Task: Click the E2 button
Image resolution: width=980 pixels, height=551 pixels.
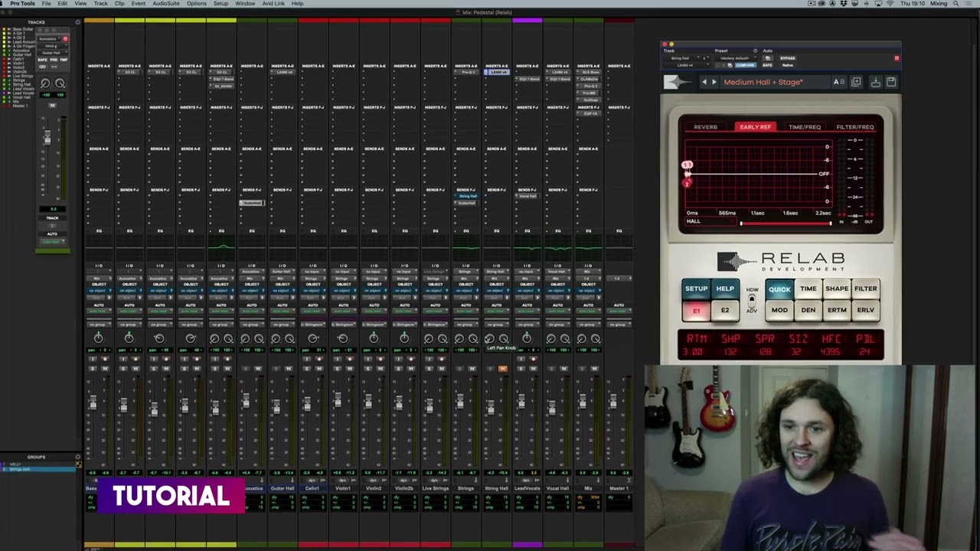Action: tap(725, 310)
